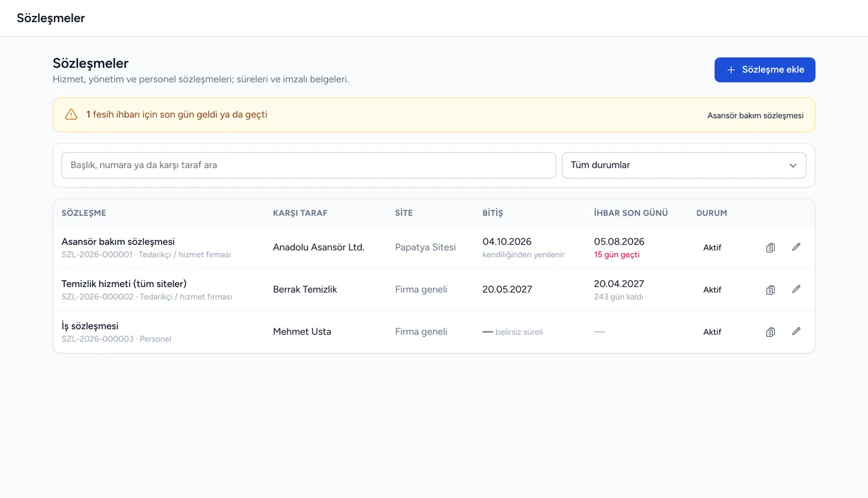Select the Temizlik hizmeti (tüm siteler) title
The height and width of the screenshot is (498, 868).
click(124, 284)
